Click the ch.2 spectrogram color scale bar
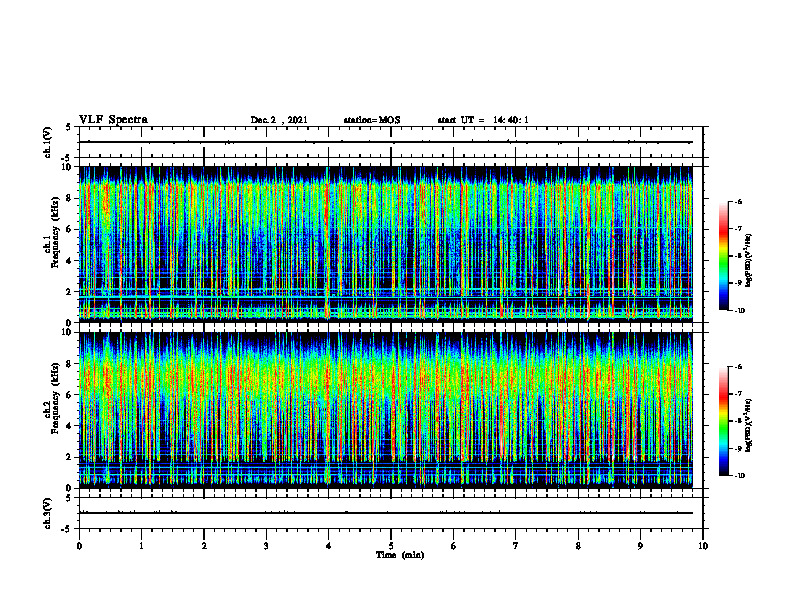 pyautogui.click(x=723, y=421)
